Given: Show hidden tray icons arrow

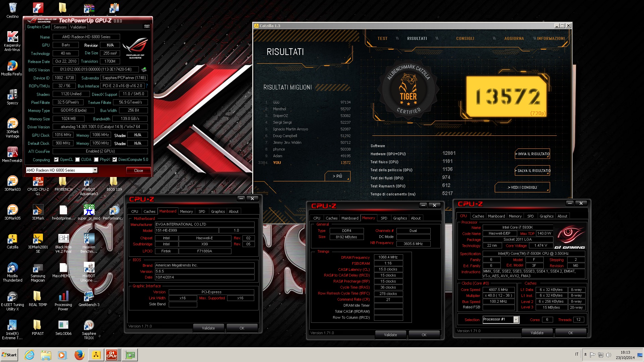Looking at the screenshot, I should pyautogui.click(x=585, y=355).
